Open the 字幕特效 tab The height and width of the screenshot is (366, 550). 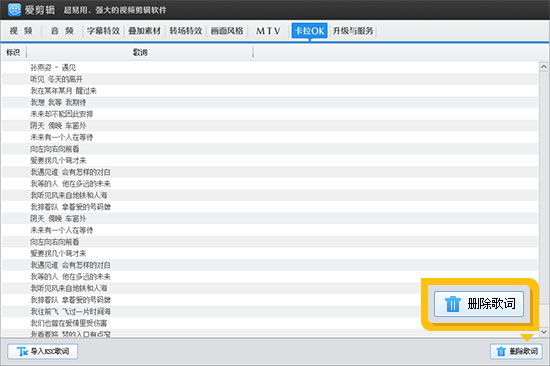[x=103, y=31]
